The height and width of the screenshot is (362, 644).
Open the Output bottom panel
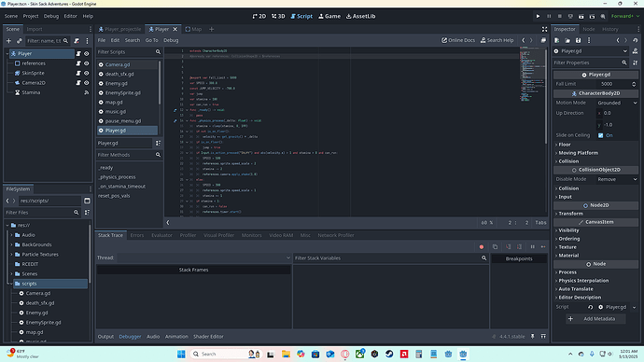(105, 337)
